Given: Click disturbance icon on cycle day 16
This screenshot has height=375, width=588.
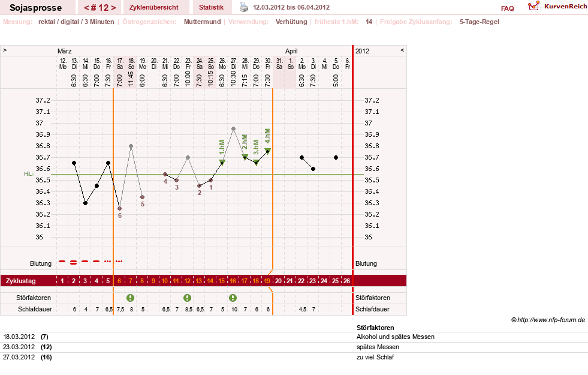Looking at the screenshot, I should coord(233,298).
